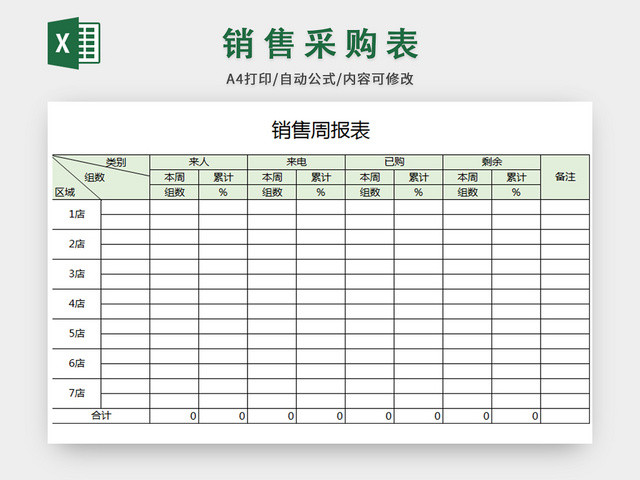This screenshot has width=640, height=480.
Task: Click 累计 under the 来电 header
Action: pos(321,177)
